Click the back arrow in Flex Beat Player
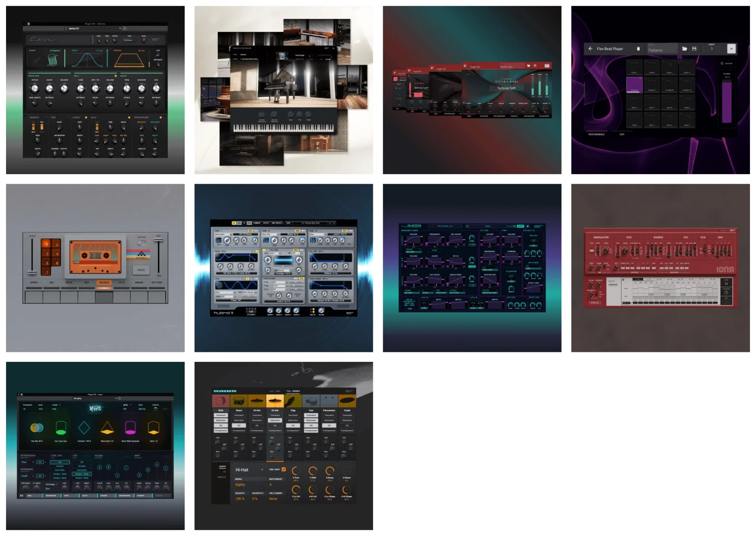The height and width of the screenshot is (536, 756). tap(590, 49)
